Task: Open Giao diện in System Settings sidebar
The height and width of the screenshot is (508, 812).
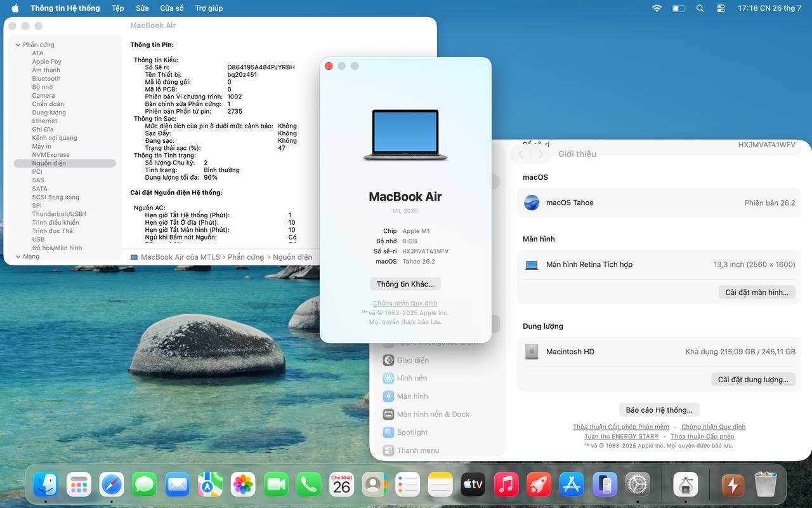Action: coord(413,360)
